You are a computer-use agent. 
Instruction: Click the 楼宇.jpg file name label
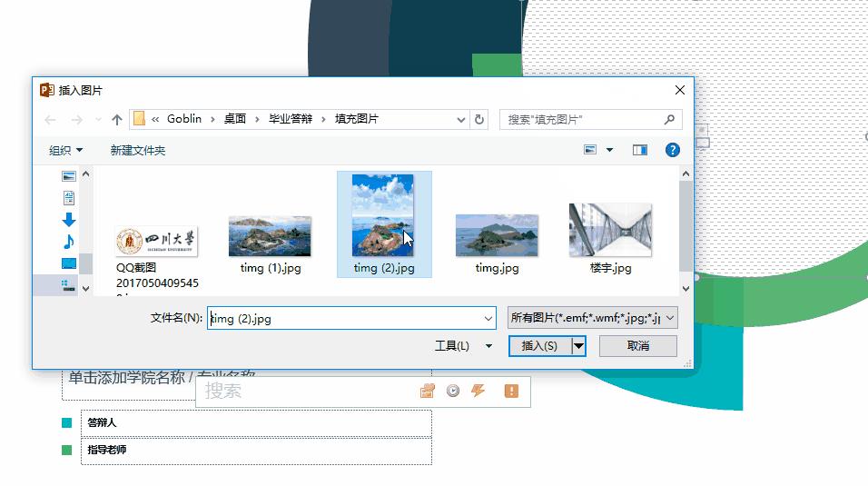(x=610, y=268)
